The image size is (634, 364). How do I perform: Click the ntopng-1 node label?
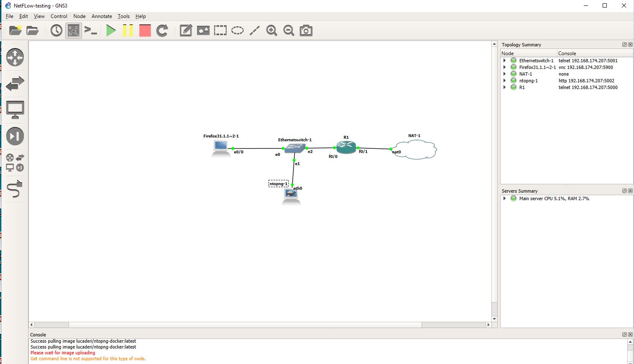point(279,184)
